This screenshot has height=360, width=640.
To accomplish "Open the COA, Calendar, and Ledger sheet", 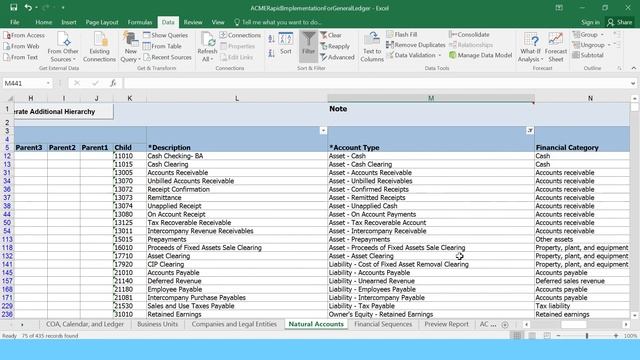I will pyautogui.click(x=85, y=324).
